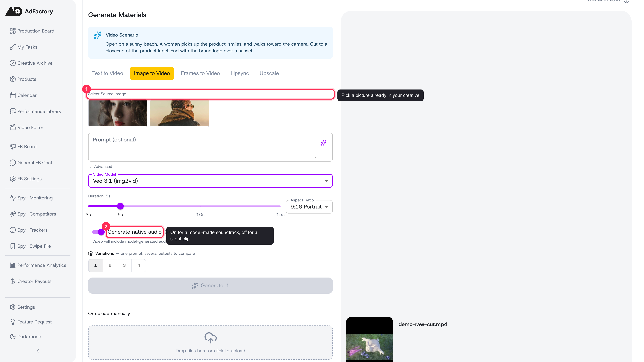644x362 pixels.
Task: Open FB Board megaphone icon
Action: (x=13, y=146)
